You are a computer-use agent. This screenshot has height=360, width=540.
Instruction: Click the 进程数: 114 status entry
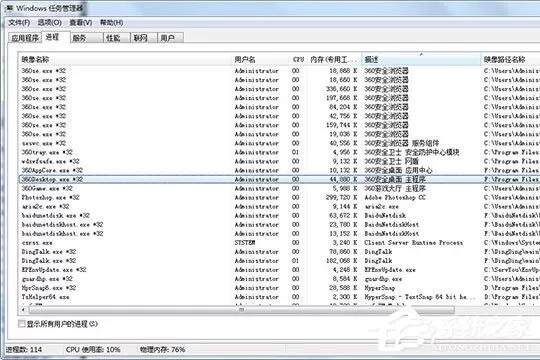(x=24, y=349)
